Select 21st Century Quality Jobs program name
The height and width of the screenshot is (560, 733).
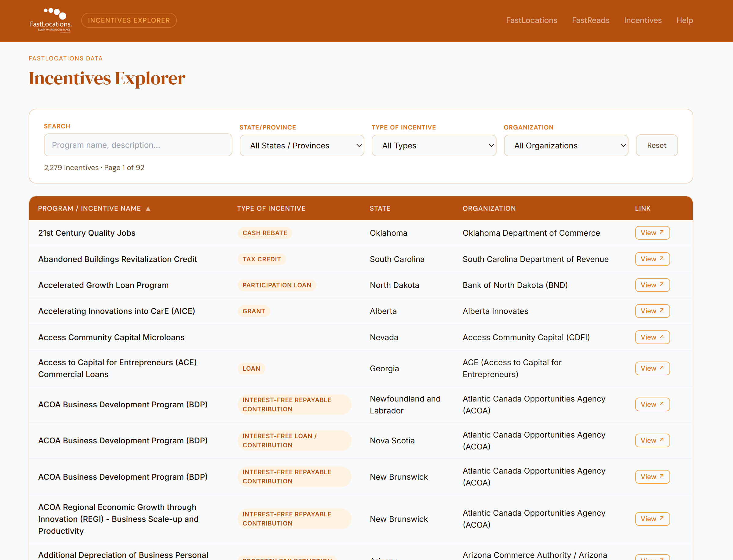pos(87,233)
